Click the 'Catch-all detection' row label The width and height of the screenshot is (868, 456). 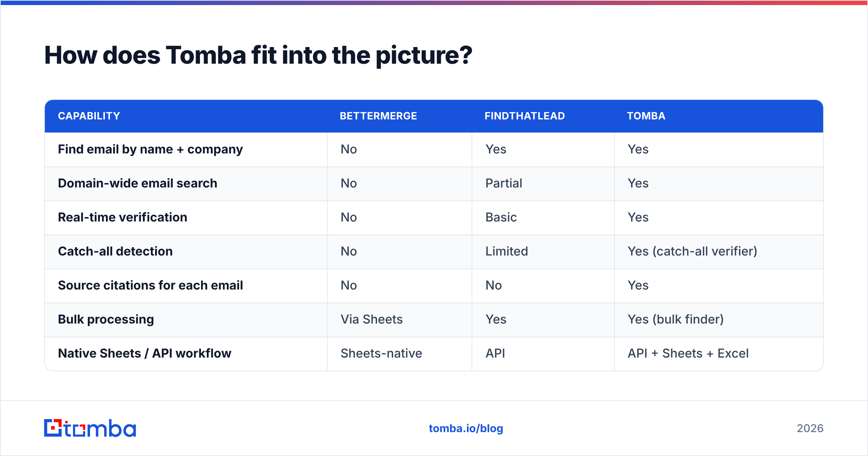coord(115,251)
